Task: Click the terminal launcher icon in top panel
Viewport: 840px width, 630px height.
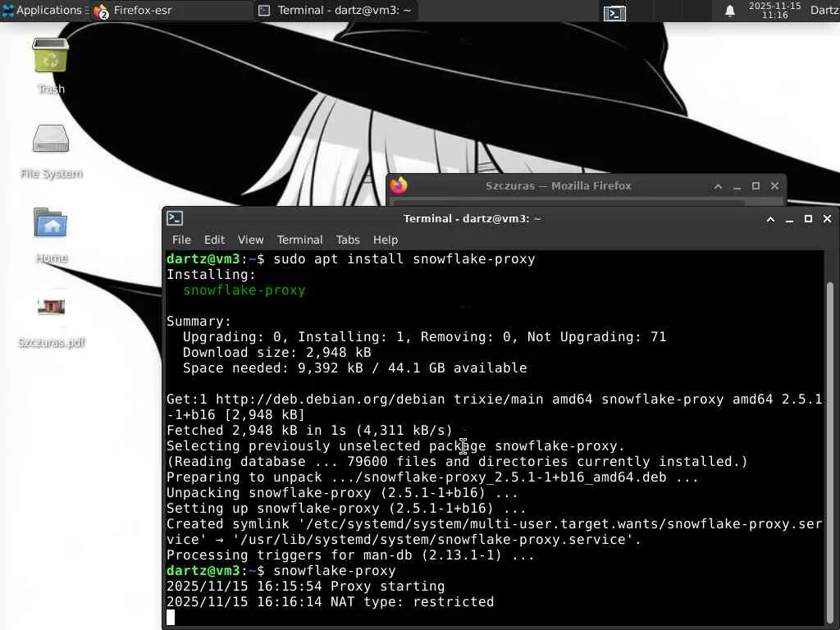Action: 614,13
